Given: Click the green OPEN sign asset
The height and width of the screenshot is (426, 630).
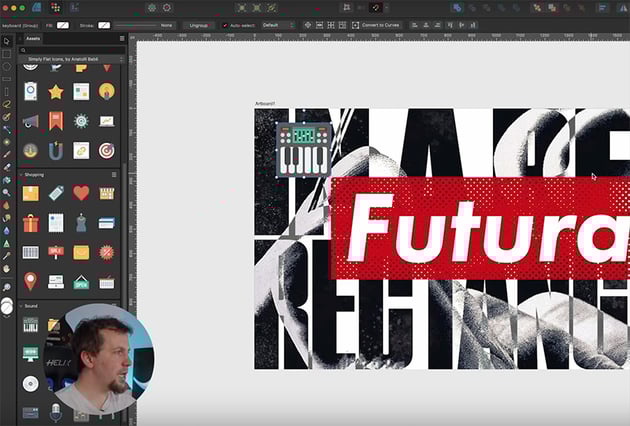Looking at the screenshot, I should [x=81, y=282].
